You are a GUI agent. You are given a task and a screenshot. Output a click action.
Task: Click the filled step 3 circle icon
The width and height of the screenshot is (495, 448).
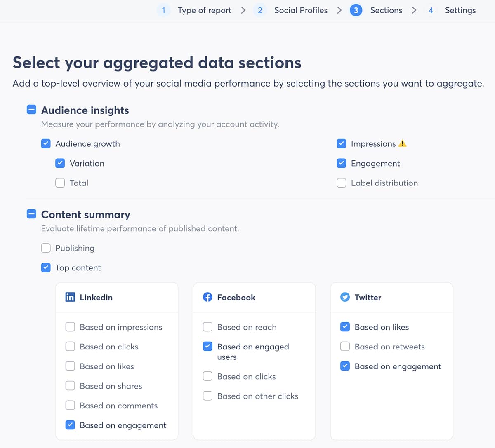pyautogui.click(x=356, y=10)
